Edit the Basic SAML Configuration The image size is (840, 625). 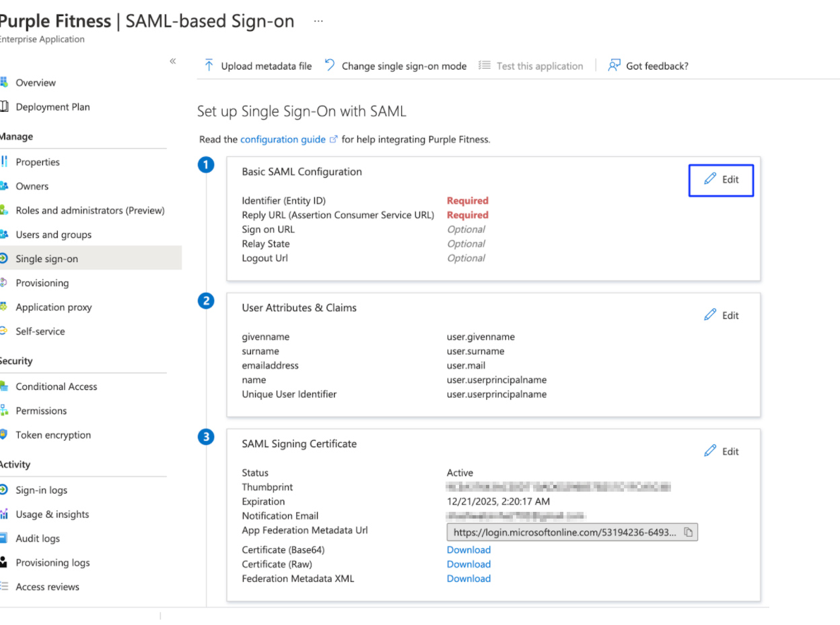tap(721, 180)
